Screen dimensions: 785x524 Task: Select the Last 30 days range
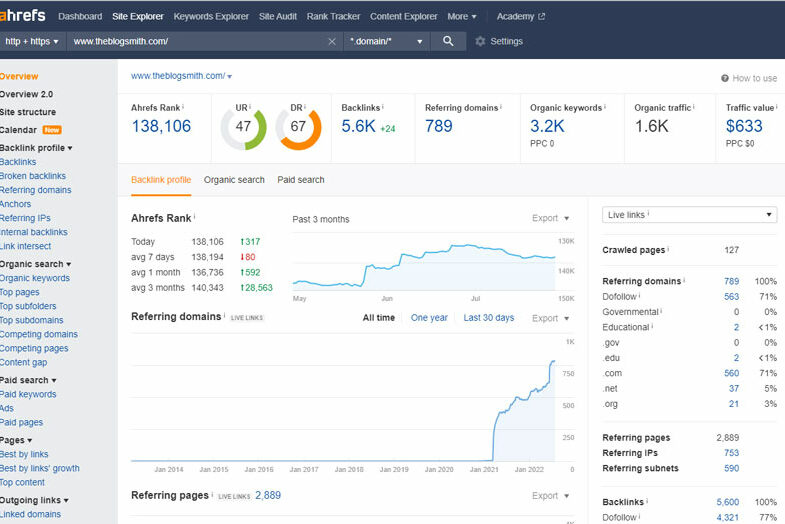coord(488,318)
